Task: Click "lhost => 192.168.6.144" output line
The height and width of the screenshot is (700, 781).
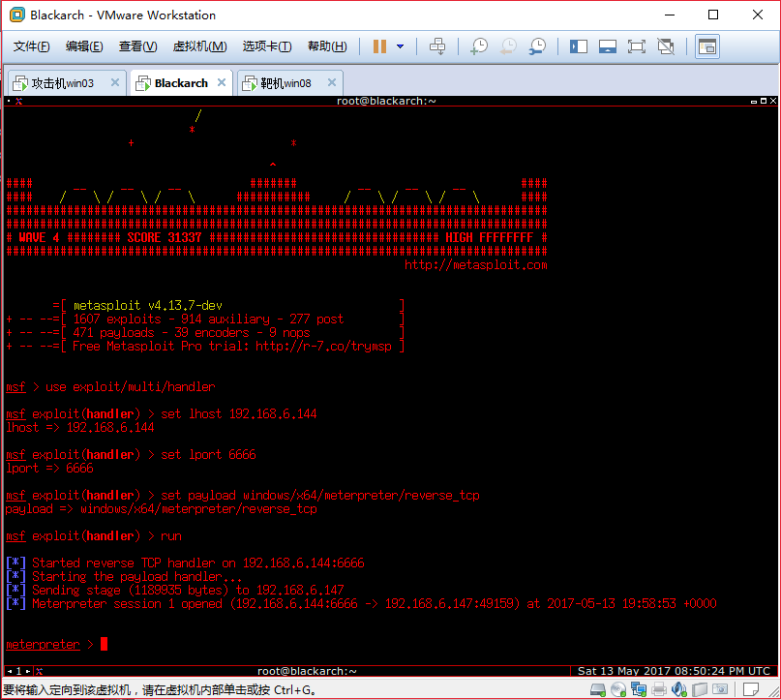Action: 80,427
